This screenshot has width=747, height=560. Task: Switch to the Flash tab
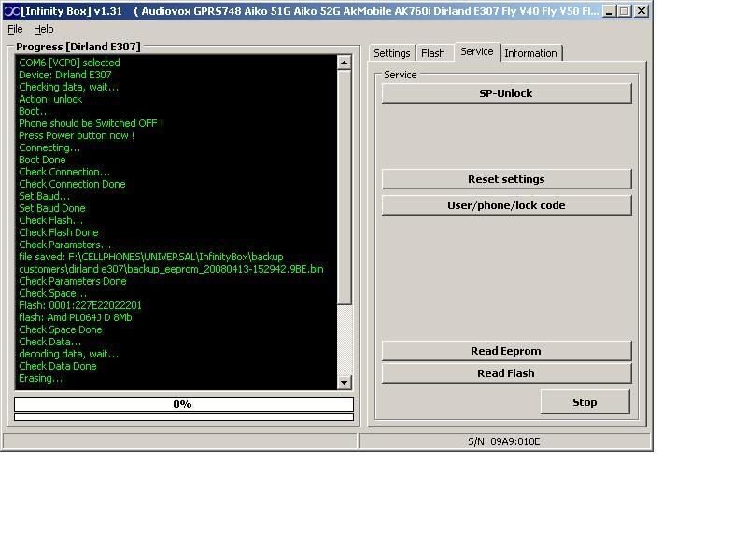tap(432, 53)
